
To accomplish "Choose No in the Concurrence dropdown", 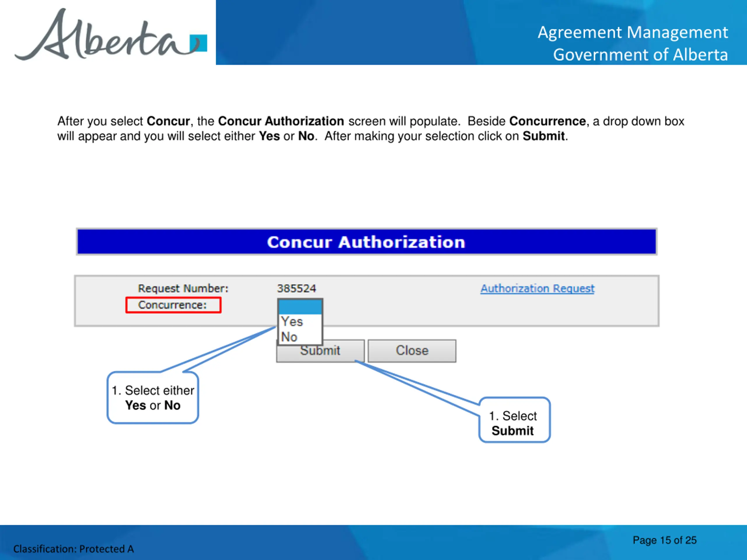I will (x=300, y=337).
